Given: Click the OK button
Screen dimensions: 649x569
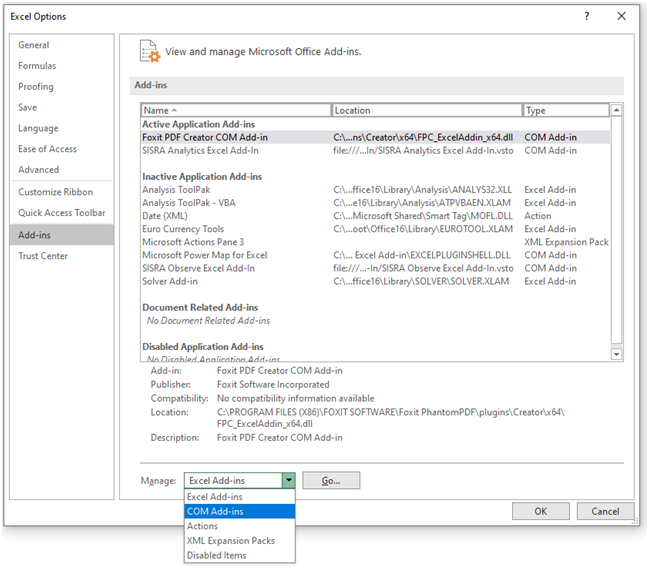Looking at the screenshot, I should point(540,511).
